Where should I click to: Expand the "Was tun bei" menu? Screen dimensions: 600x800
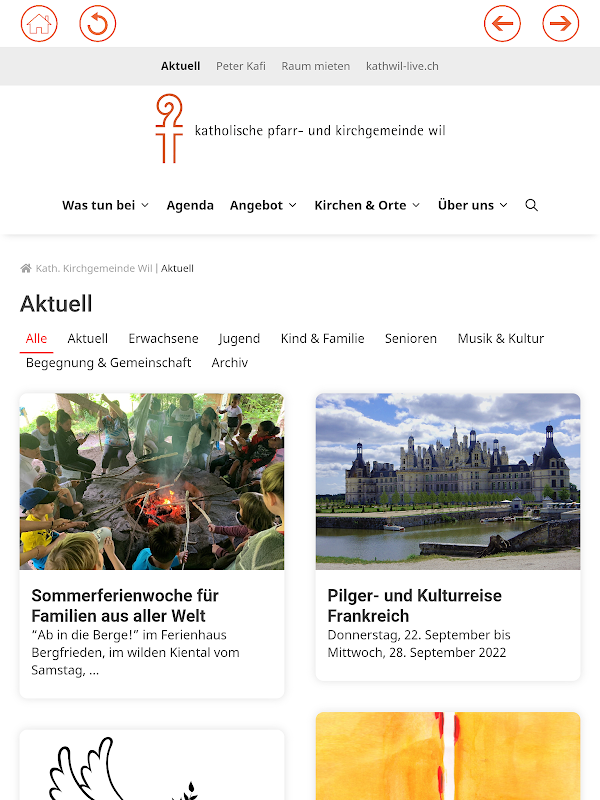click(106, 205)
